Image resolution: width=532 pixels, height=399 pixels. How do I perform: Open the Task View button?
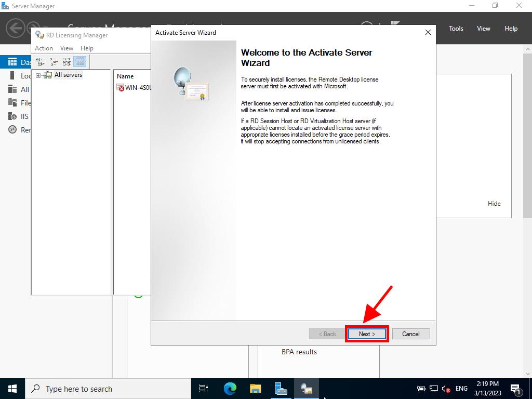(x=204, y=389)
